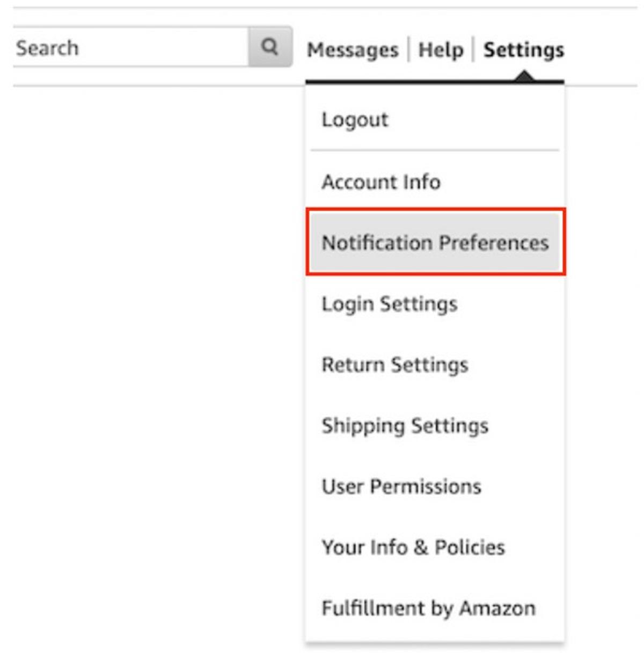
Task: Open User Permissions
Action: coord(401,487)
